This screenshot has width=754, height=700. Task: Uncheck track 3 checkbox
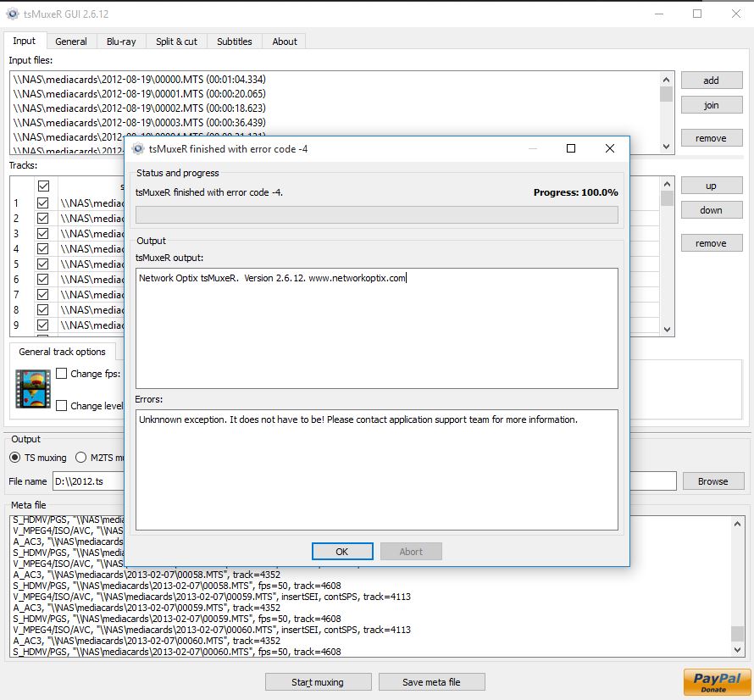point(43,234)
